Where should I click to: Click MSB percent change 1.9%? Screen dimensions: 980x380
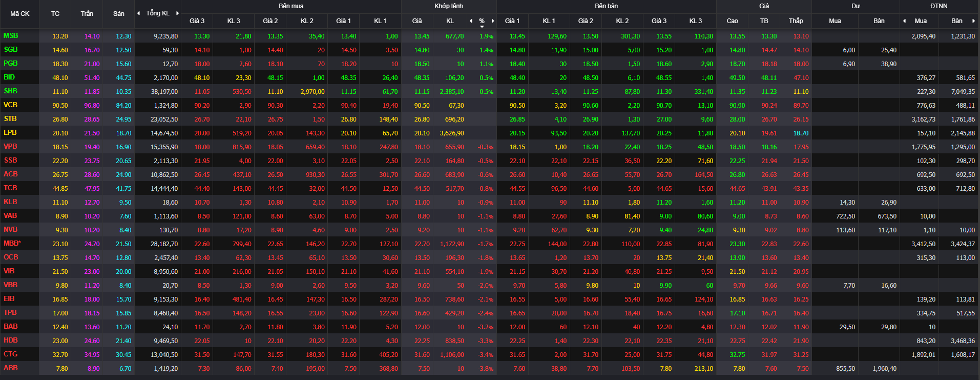487,36
